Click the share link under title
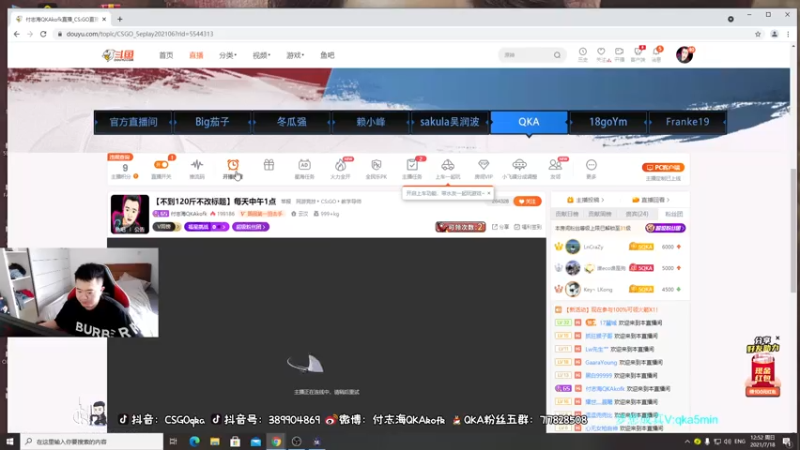Screen dimensions: 800x450 [501, 227]
